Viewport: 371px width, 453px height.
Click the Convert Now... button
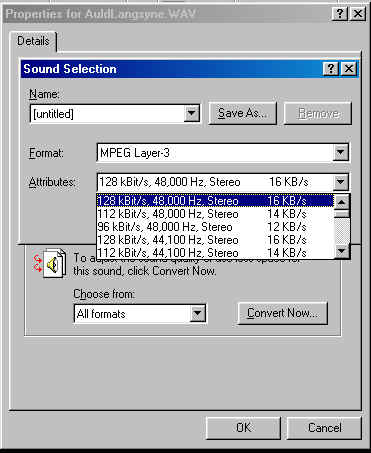(283, 313)
